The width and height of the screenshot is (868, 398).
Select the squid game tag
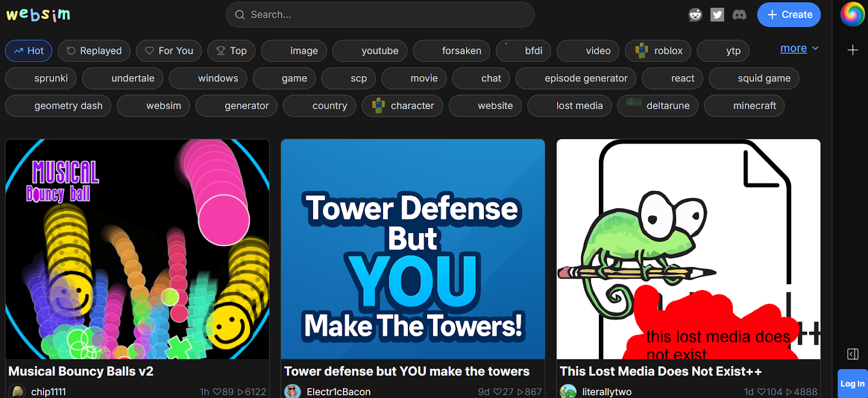754,78
